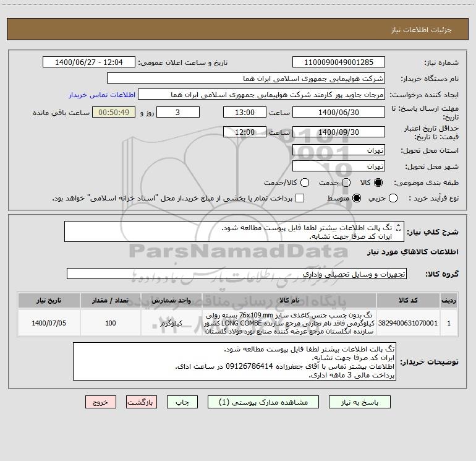The image size is (476, 461).
Task: Click the buyer notes توضیحات خریدار text area
Action: coord(234,361)
